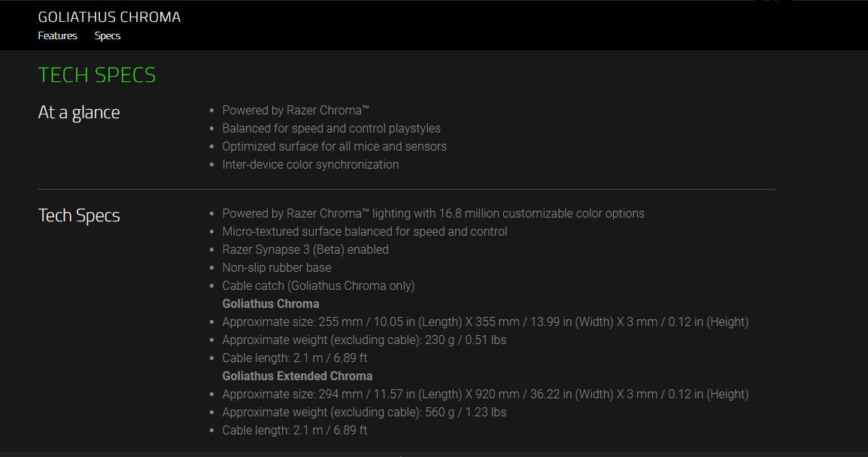
Task: Click the green TECH SPECS heading
Action: click(97, 75)
